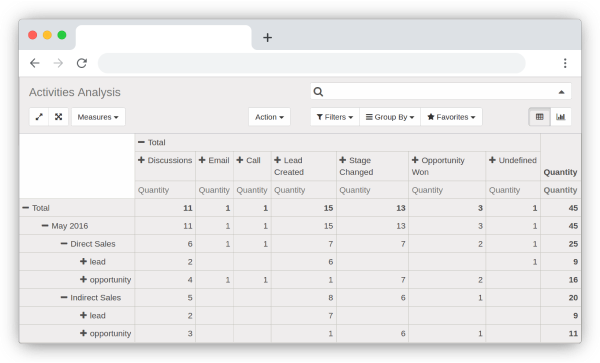Collapse the Direct Sales row
Viewport: 600px width, 363px height.
tap(64, 244)
